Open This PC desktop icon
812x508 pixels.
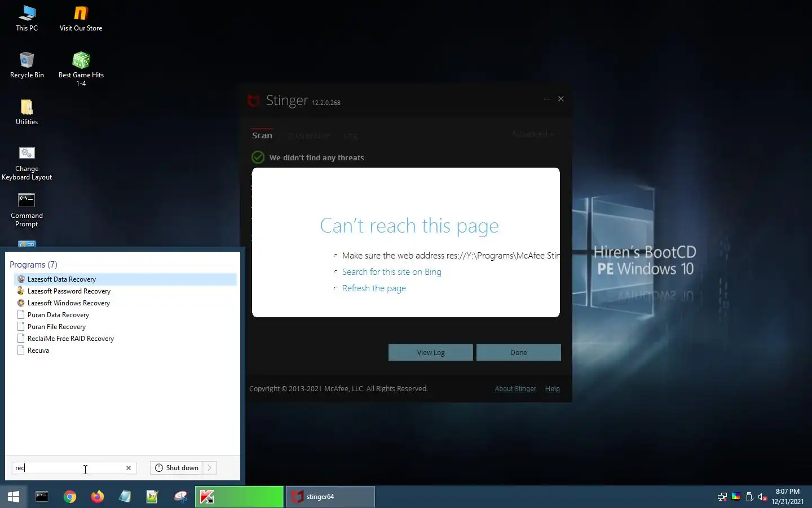click(27, 18)
